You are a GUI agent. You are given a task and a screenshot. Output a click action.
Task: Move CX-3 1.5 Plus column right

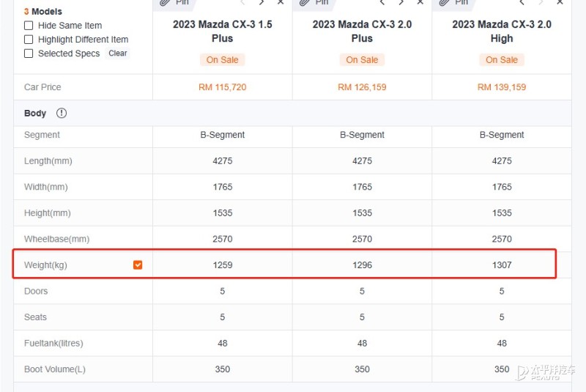pyautogui.click(x=262, y=2)
